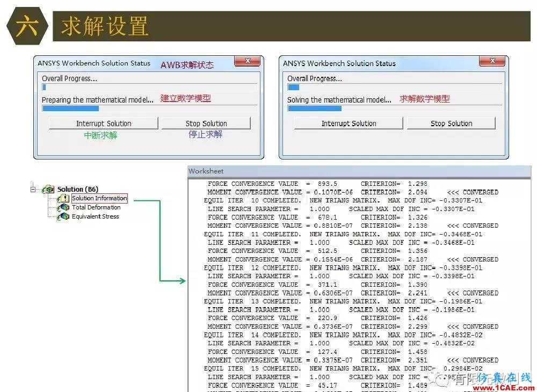
Task: Click the Worksheet panel header
Action: [359, 171]
